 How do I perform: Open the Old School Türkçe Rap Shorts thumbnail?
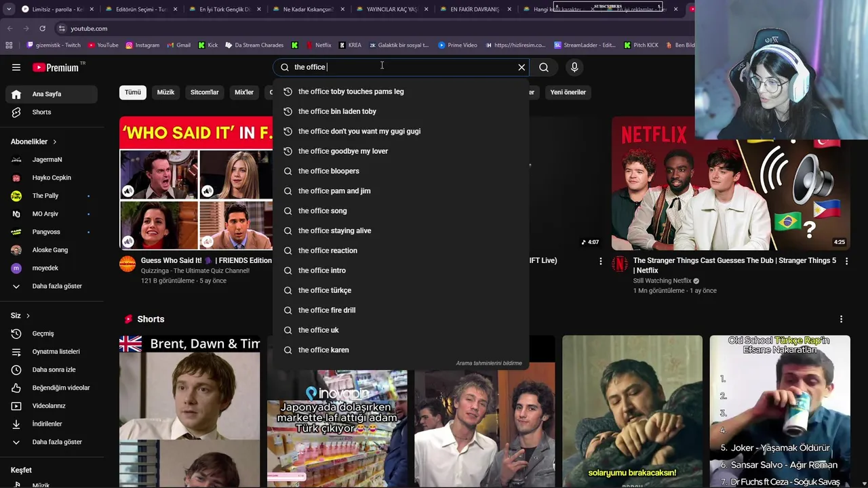780,411
